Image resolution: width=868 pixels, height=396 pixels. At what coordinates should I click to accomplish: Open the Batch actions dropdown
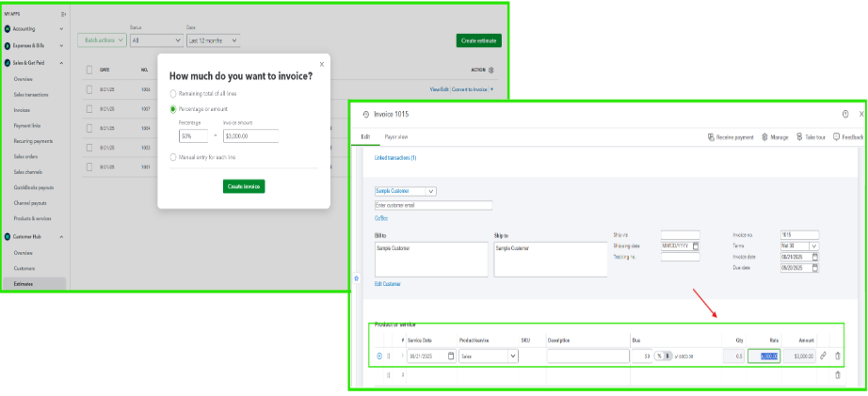102,40
